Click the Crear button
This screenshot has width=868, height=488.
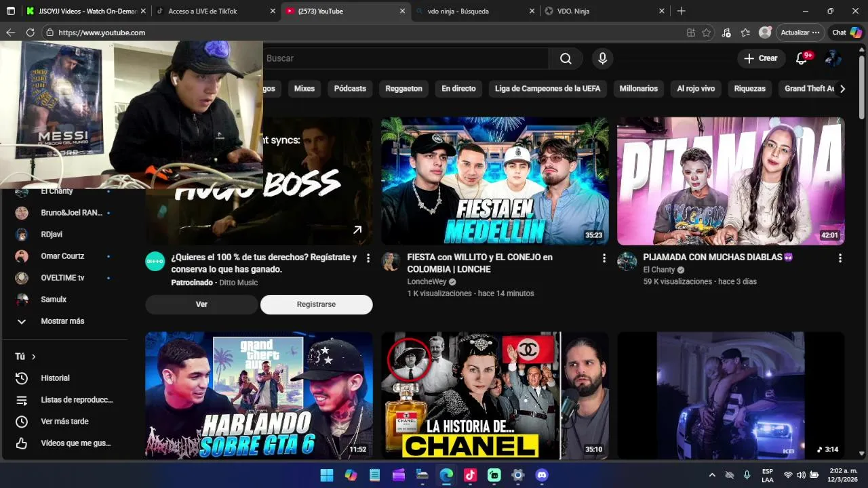click(761, 58)
